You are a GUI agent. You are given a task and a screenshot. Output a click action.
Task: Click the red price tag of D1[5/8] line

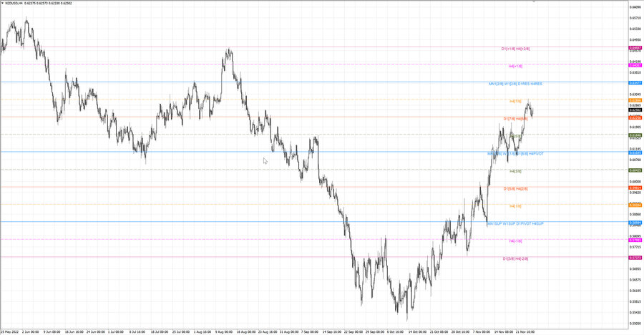point(635,188)
